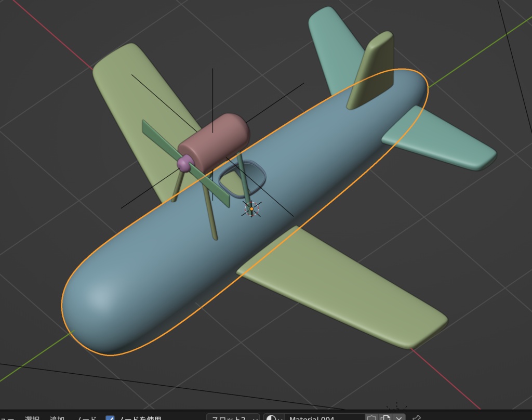
Task: Open the material browse sphere icon dropdown
Action: click(274, 417)
